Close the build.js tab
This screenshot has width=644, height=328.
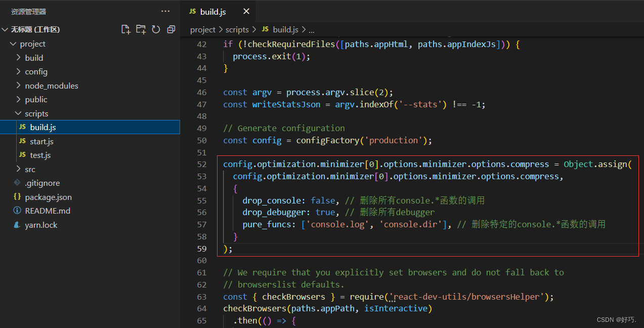(x=246, y=11)
